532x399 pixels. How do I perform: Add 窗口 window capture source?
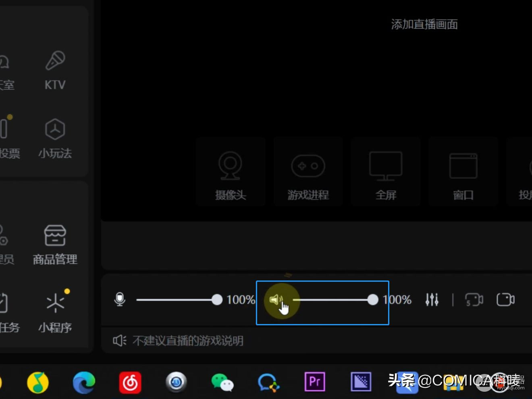pos(463,172)
